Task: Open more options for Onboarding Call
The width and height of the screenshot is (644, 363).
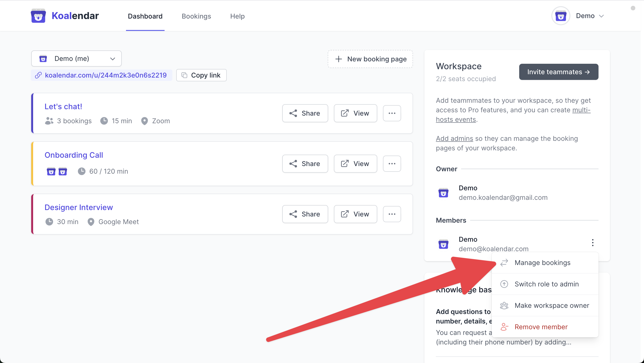Action: pyautogui.click(x=392, y=163)
